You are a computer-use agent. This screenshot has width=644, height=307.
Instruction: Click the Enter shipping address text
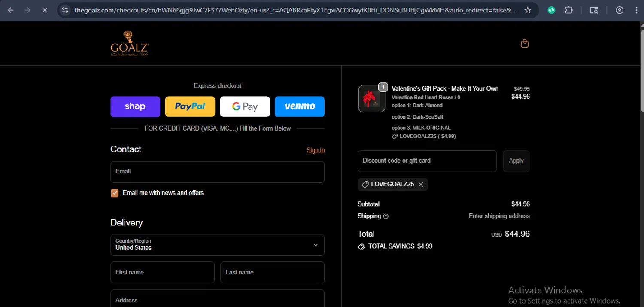pyautogui.click(x=499, y=216)
